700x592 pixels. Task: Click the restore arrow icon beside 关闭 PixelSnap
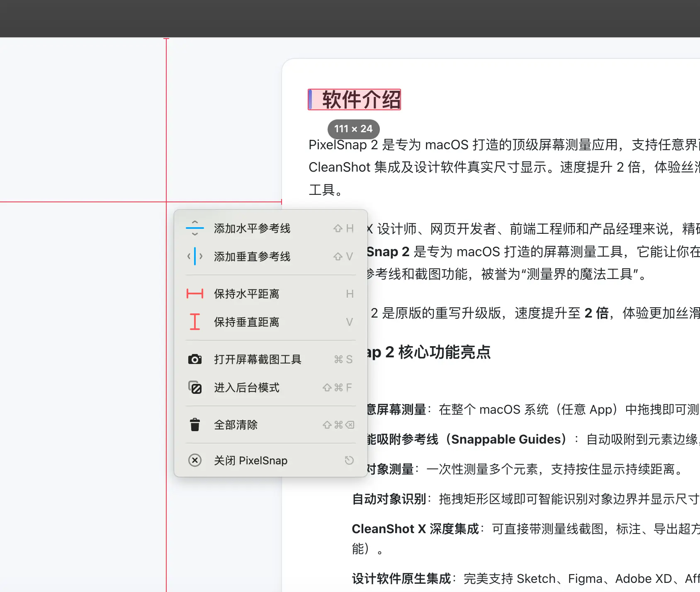pyautogui.click(x=349, y=460)
